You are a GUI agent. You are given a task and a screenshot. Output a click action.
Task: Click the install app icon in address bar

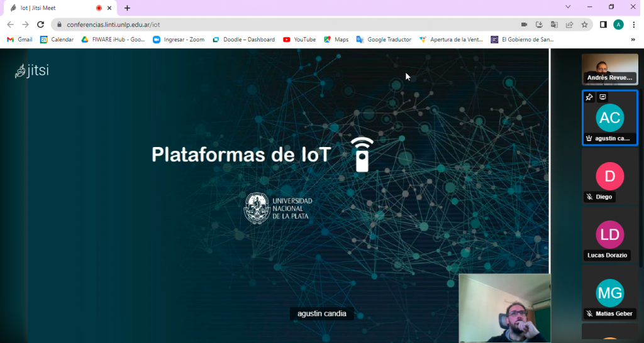tap(539, 24)
